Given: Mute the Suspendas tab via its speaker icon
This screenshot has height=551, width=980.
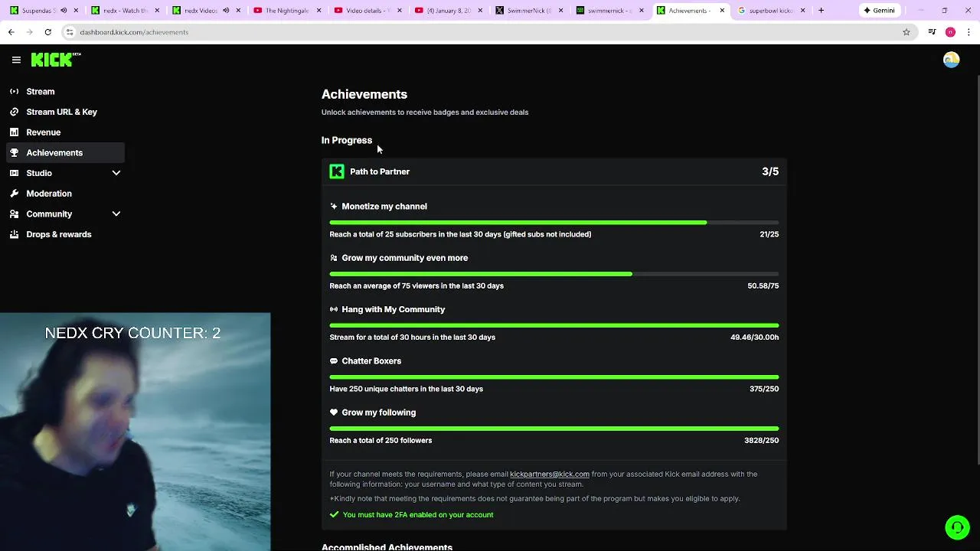Looking at the screenshot, I should point(64,11).
